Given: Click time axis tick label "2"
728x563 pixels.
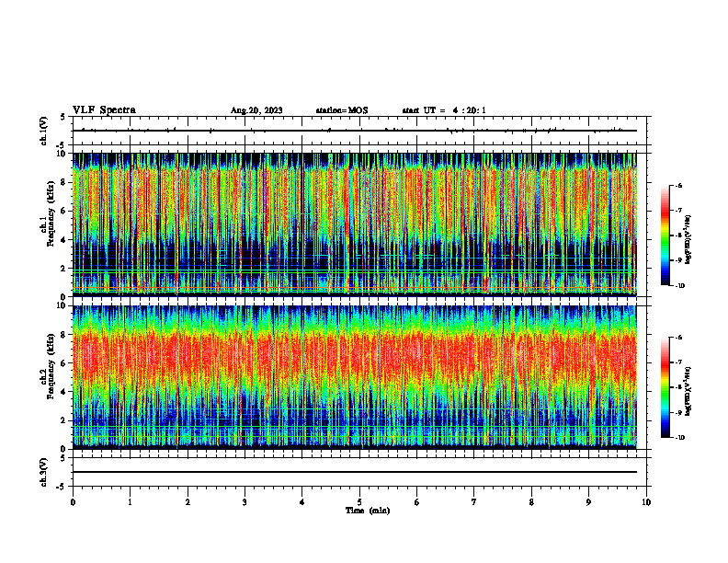Looking at the screenshot, I should tap(188, 502).
